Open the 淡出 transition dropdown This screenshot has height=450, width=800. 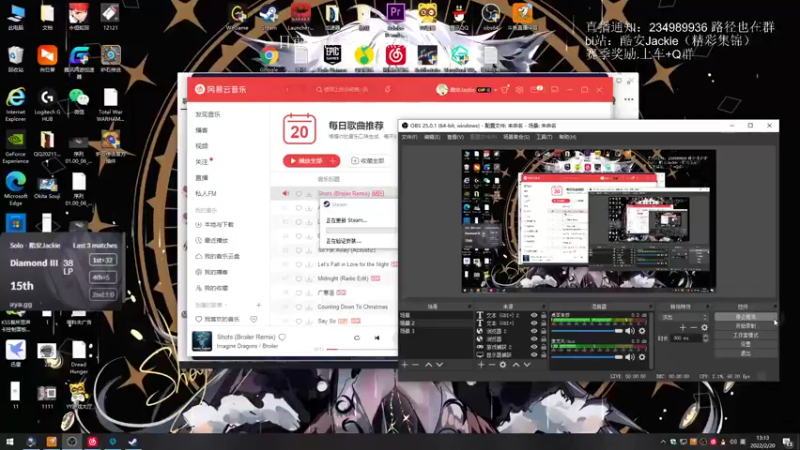[684, 317]
